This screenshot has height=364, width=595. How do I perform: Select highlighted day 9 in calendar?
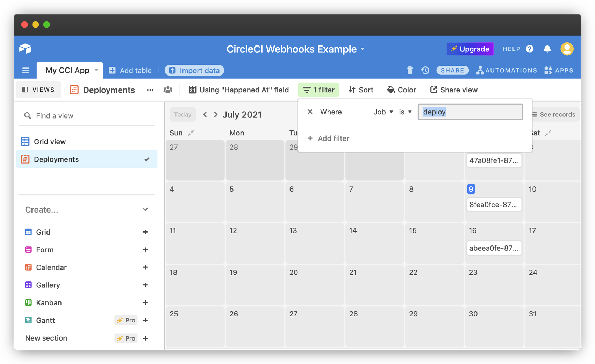tap(471, 189)
